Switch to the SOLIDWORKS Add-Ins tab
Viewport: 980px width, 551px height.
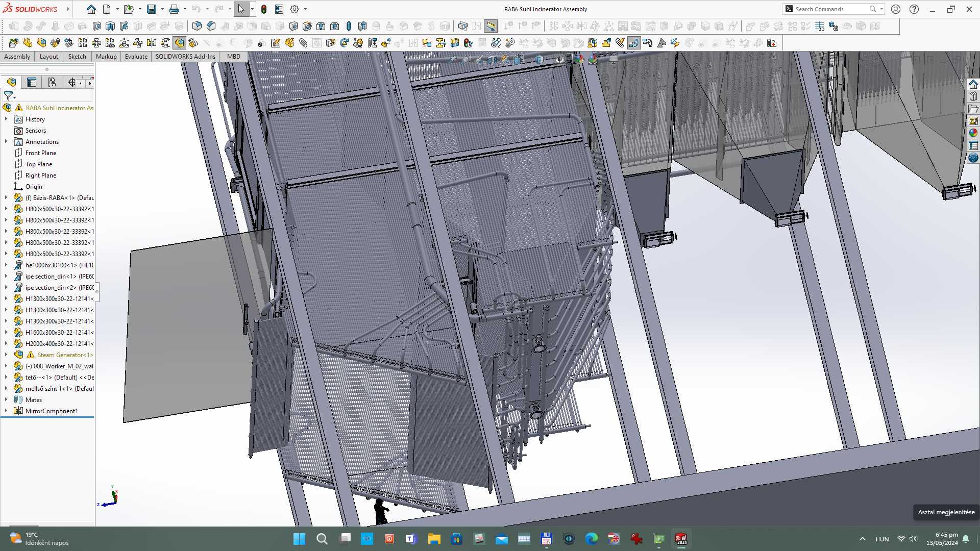tap(185, 57)
